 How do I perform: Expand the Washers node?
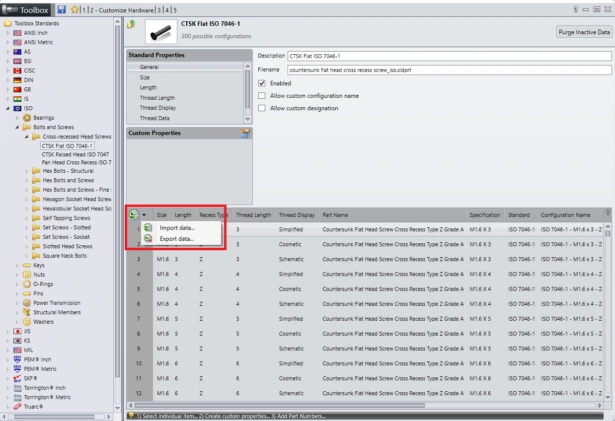click(17, 322)
